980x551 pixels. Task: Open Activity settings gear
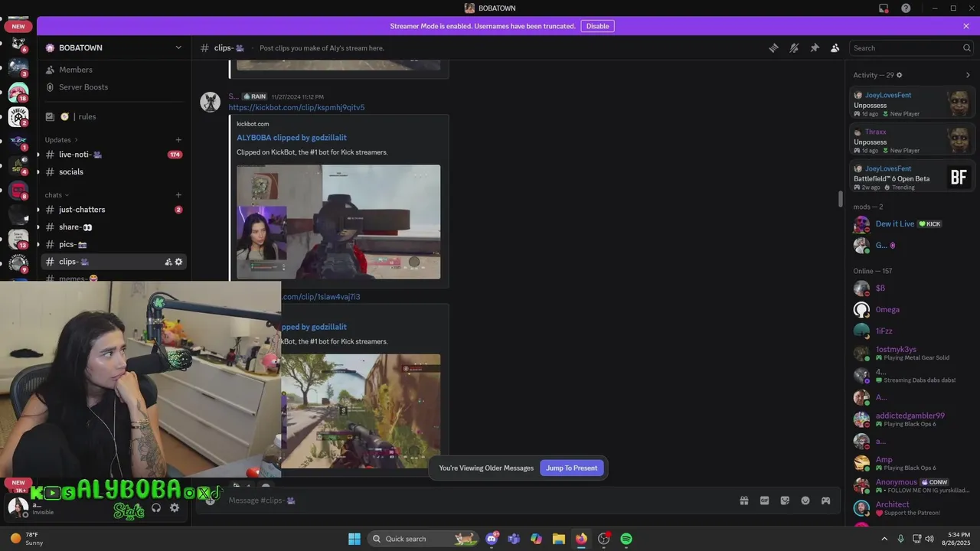900,75
